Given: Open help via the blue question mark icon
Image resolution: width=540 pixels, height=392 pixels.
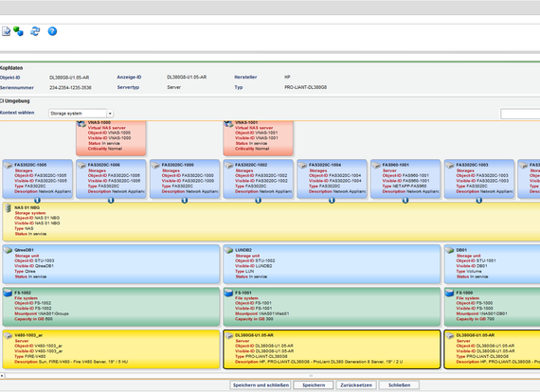Looking at the screenshot, I should [52, 31].
